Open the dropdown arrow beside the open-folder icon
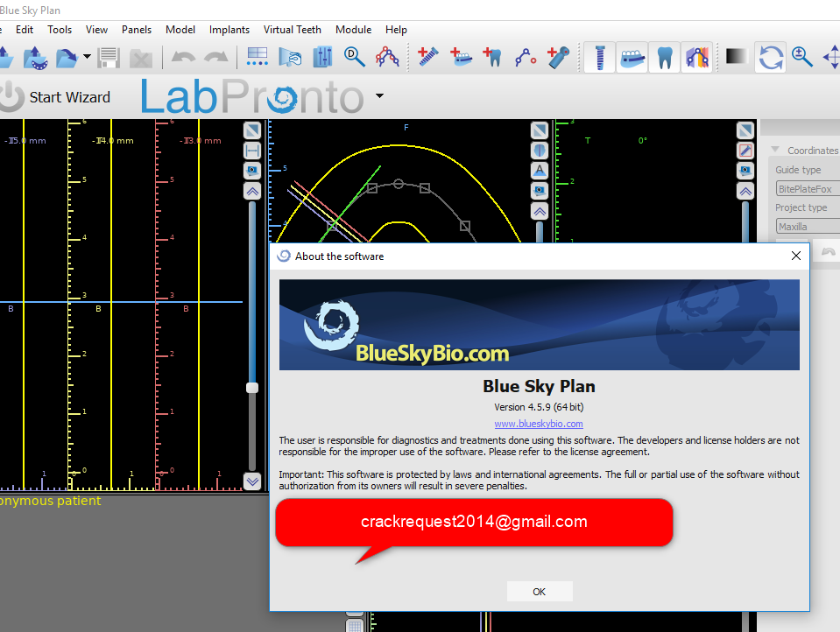 click(x=87, y=59)
